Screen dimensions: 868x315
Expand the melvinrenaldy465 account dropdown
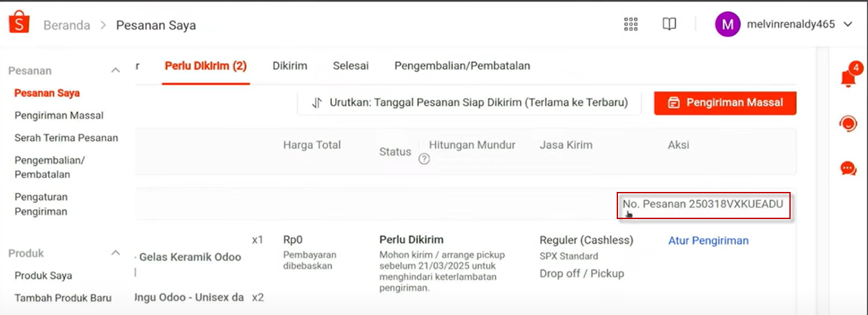tap(848, 24)
